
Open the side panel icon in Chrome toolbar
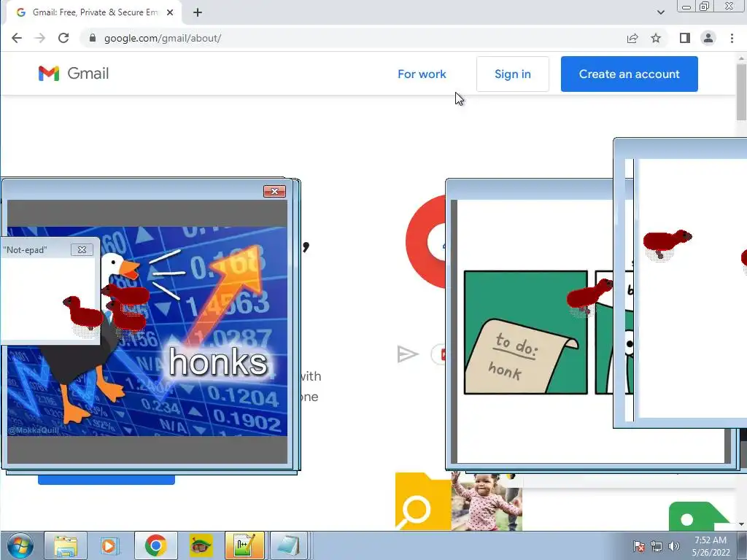pyautogui.click(x=684, y=38)
